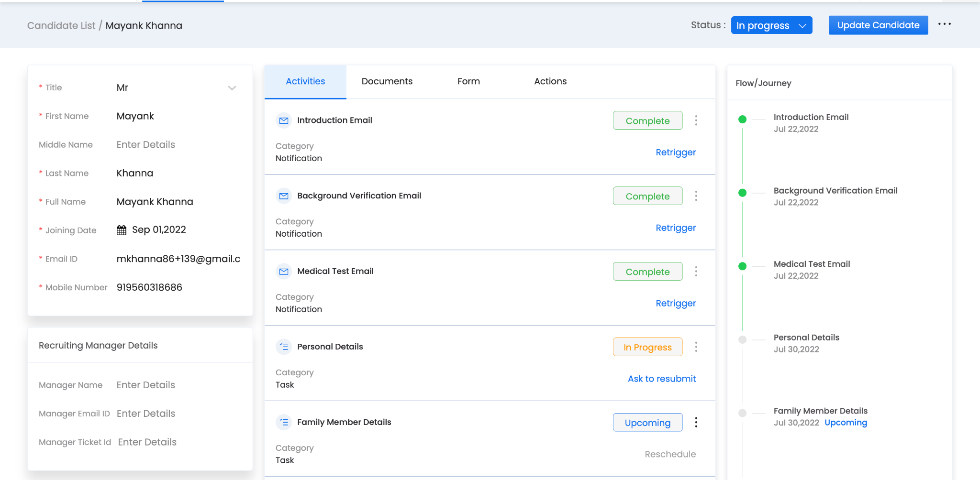Image resolution: width=980 pixels, height=480 pixels.
Task: Expand the Title dropdown chevron
Action: (x=232, y=88)
